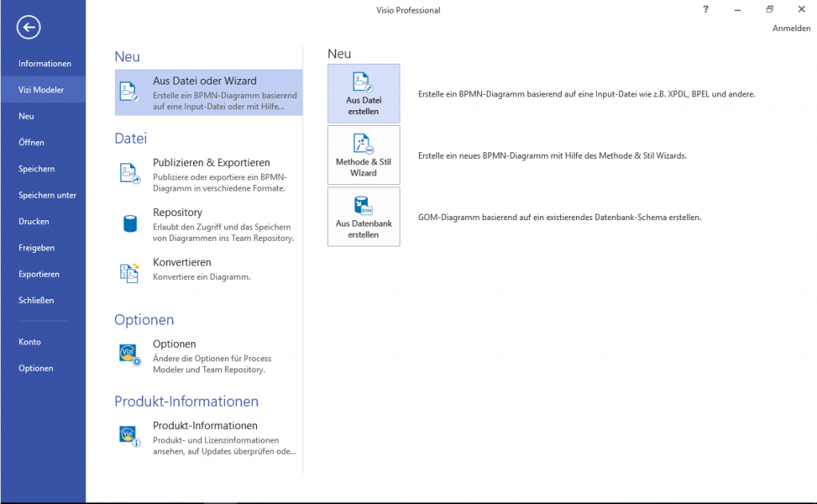Click description 'Publiziere oder exportiere ein BPMN-'
Viewport: 817px width, 504px height.
pos(220,177)
